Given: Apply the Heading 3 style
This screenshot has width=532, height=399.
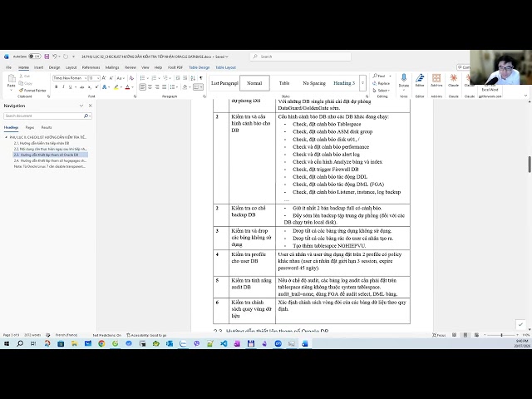Looking at the screenshot, I should point(344,83).
